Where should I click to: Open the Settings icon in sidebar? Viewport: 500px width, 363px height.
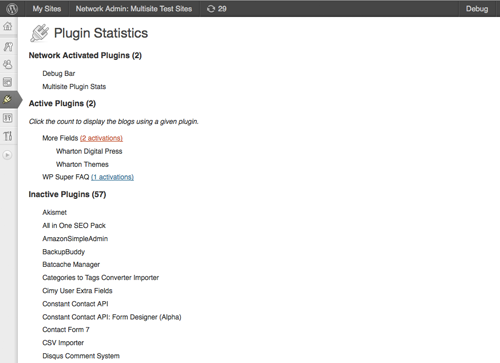(x=8, y=118)
